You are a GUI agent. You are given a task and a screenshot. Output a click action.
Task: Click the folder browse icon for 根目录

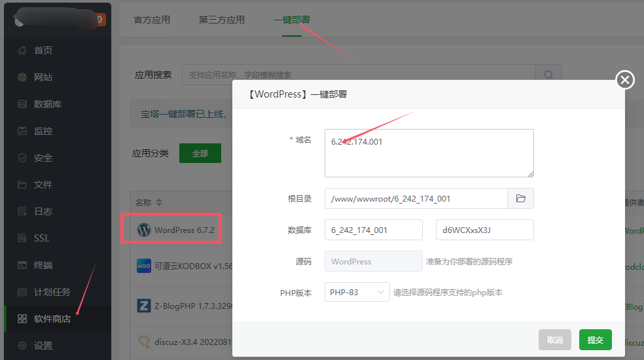(521, 198)
